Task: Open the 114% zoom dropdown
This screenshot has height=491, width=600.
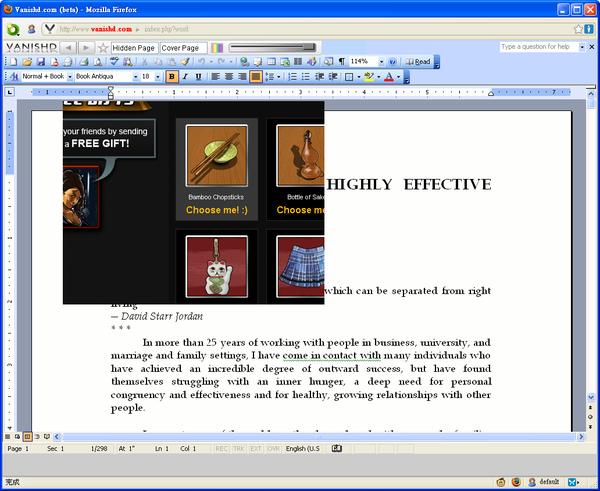Action: click(381, 62)
